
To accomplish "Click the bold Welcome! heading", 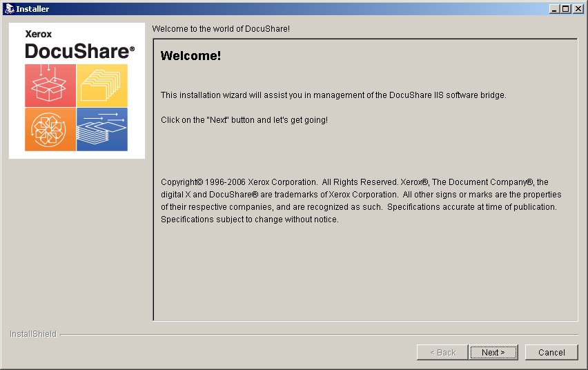I will click(x=190, y=56).
